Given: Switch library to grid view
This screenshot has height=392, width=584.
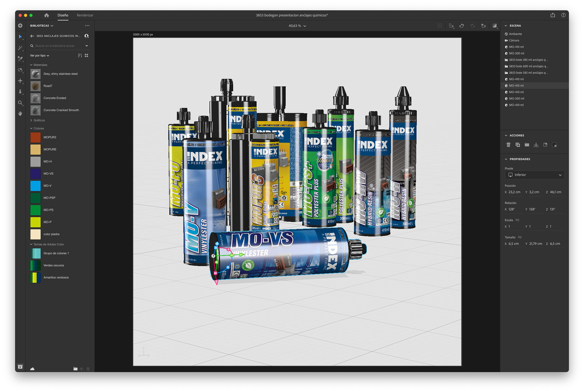Looking at the screenshot, I should 87,56.
